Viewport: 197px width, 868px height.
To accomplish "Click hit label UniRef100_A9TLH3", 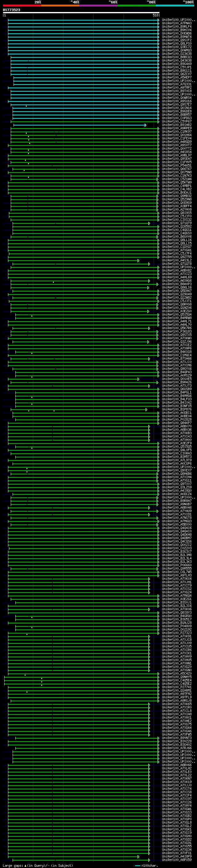I will point(176,575).
